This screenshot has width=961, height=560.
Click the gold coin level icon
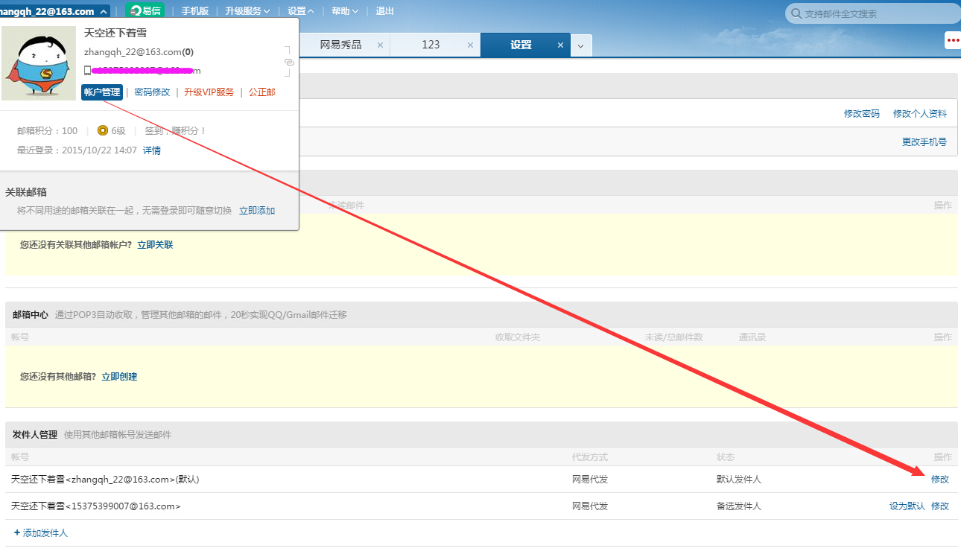point(103,131)
